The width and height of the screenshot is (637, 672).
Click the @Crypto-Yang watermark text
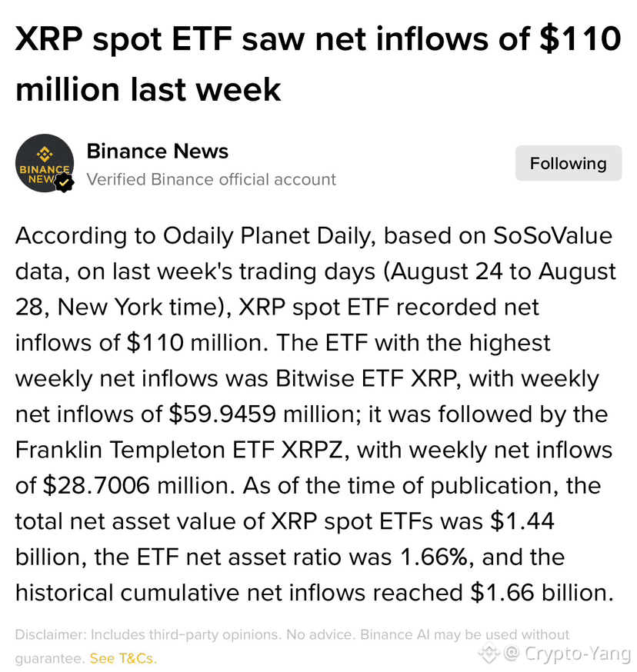pyautogui.click(x=567, y=653)
